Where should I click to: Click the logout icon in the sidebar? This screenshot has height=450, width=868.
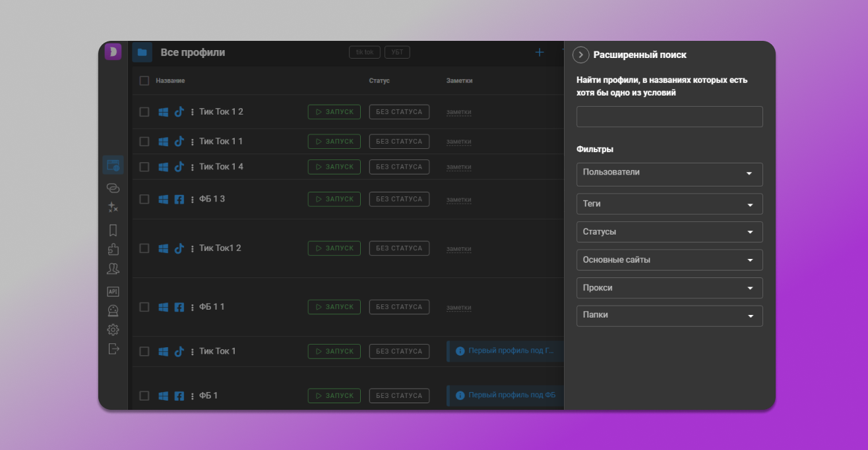coord(113,349)
